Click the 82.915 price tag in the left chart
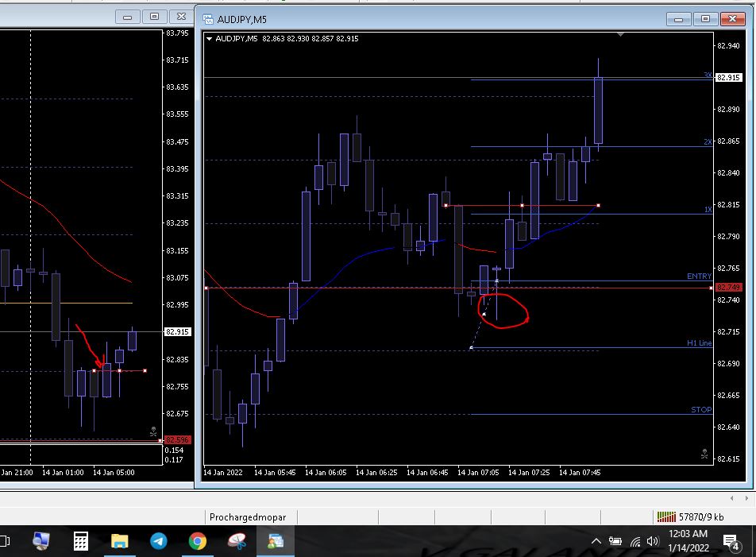756x557 pixels. click(x=177, y=332)
